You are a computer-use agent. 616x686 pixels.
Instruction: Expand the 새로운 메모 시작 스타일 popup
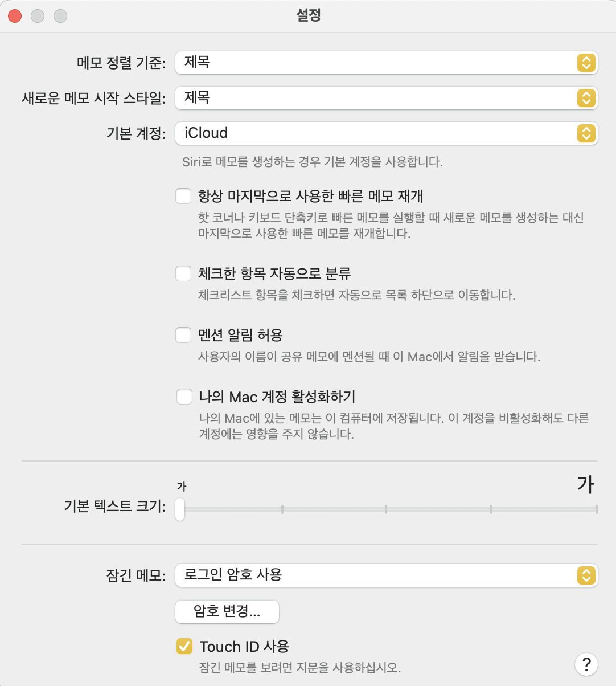(x=386, y=98)
